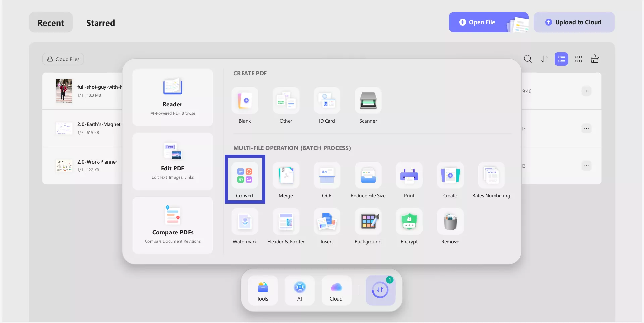Open more options for the last file row

(586, 166)
